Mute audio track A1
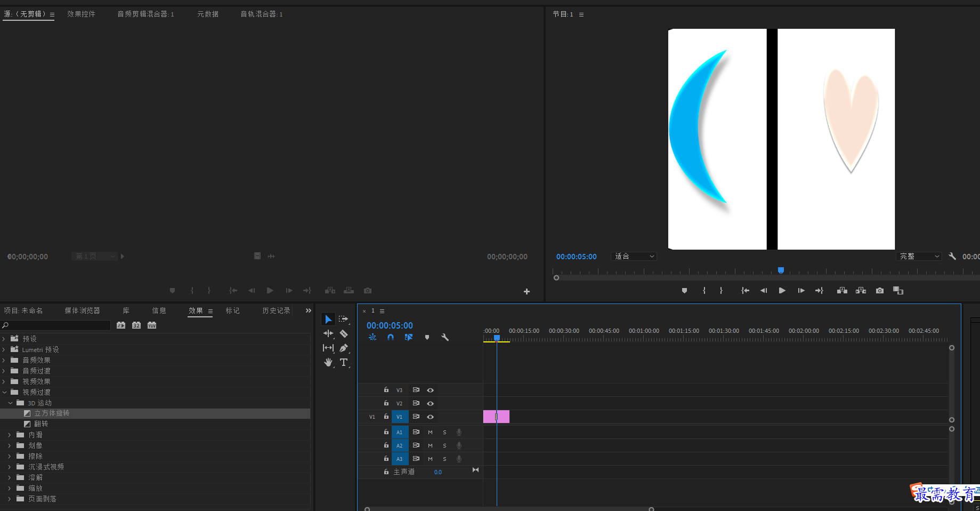 (430, 432)
